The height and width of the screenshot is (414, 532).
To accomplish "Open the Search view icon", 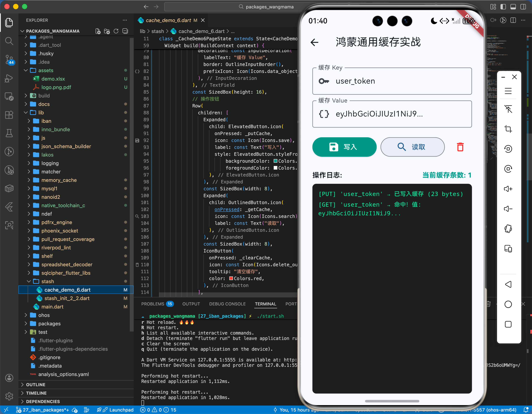I will 9,41.
